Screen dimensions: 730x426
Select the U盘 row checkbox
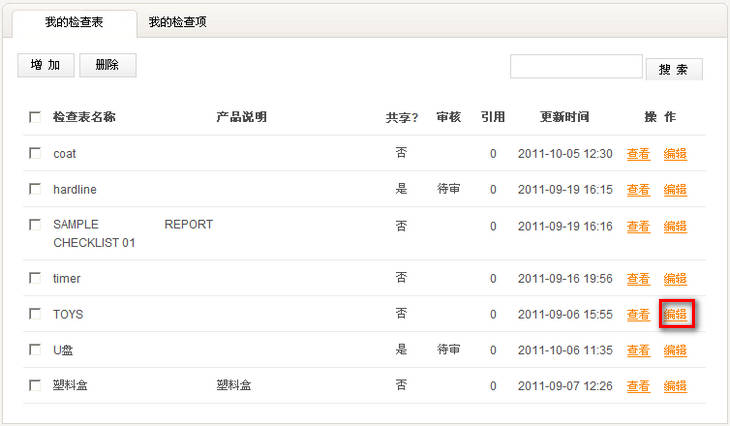click(35, 350)
